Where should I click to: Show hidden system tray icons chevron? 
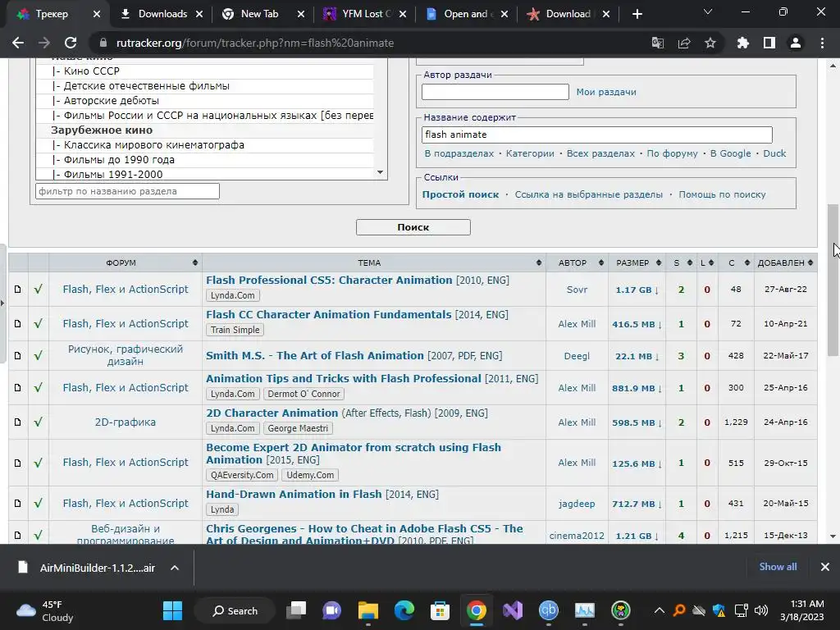[x=660, y=610]
